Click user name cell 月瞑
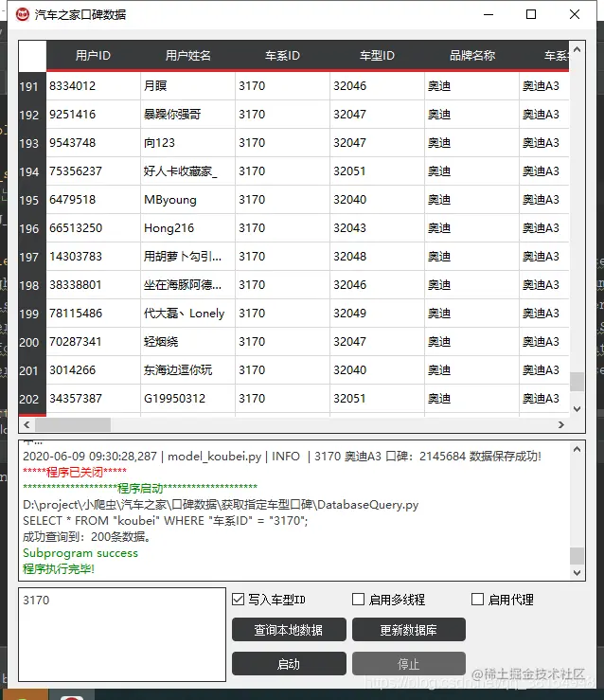 click(x=187, y=86)
